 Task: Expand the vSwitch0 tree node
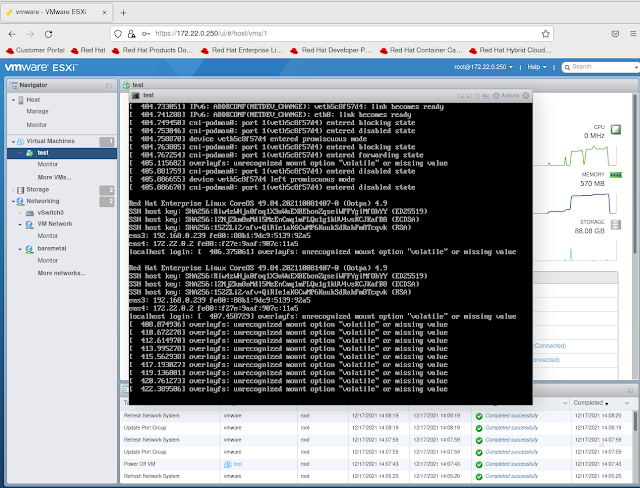tap(20, 213)
